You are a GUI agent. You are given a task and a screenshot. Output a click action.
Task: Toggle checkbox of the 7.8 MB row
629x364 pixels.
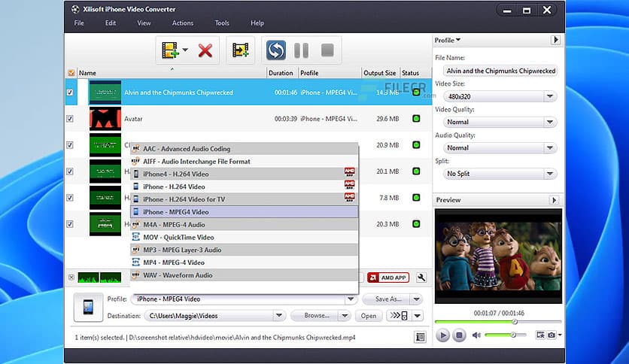coord(70,198)
